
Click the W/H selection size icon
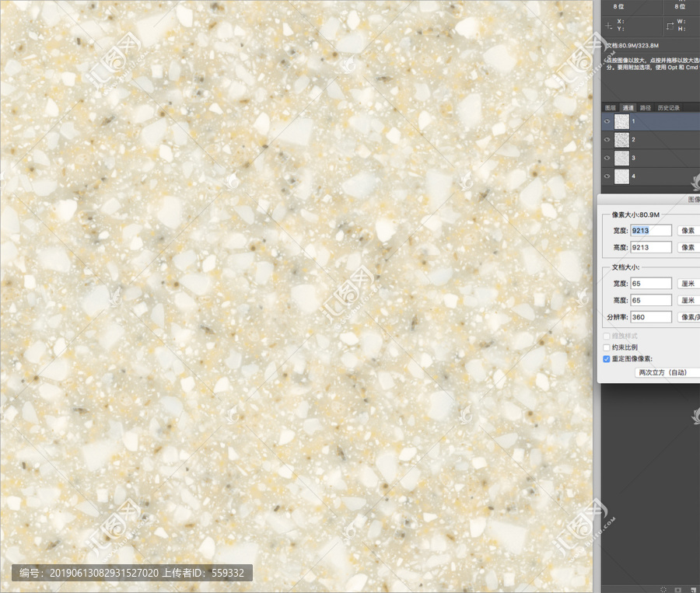coord(670,26)
